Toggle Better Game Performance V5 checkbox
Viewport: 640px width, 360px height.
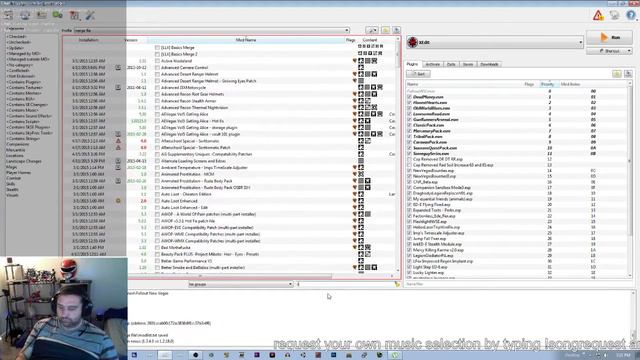(x=157, y=261)
